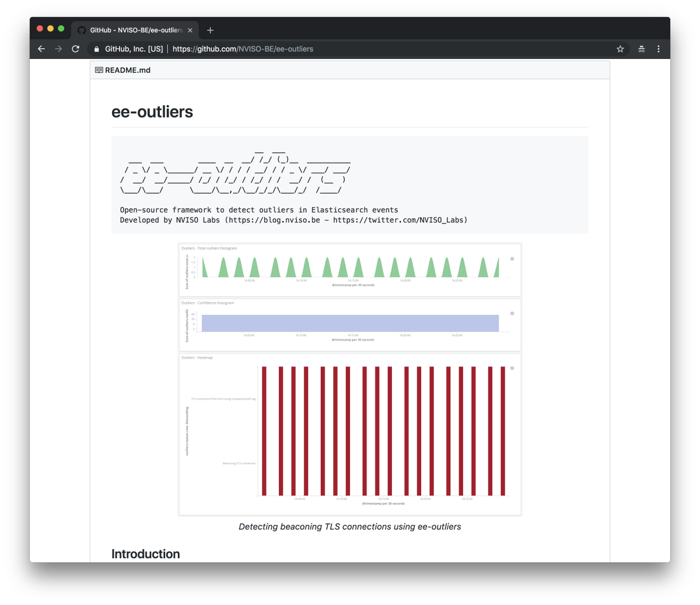Click info icon on Heatmap panel

512,368
